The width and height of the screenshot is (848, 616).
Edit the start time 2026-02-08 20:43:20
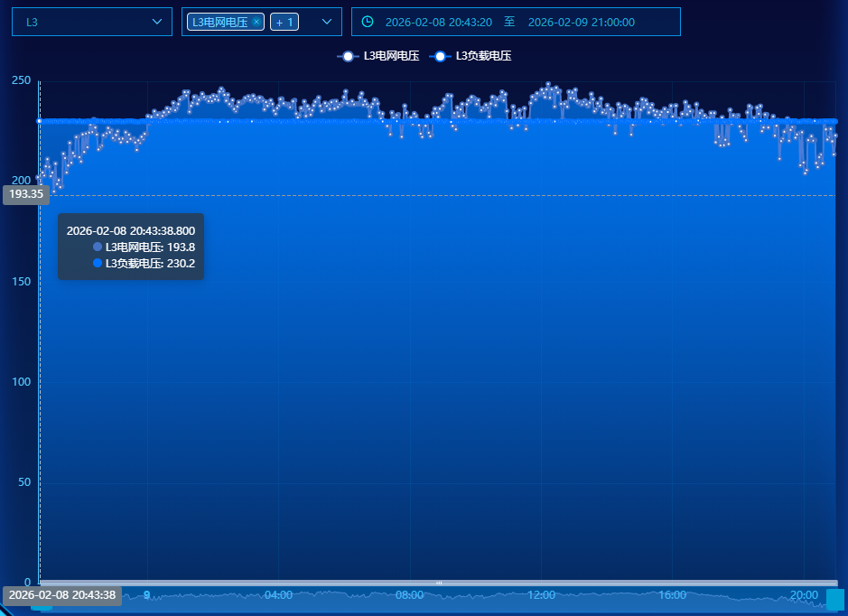click(x=438, y=22)
